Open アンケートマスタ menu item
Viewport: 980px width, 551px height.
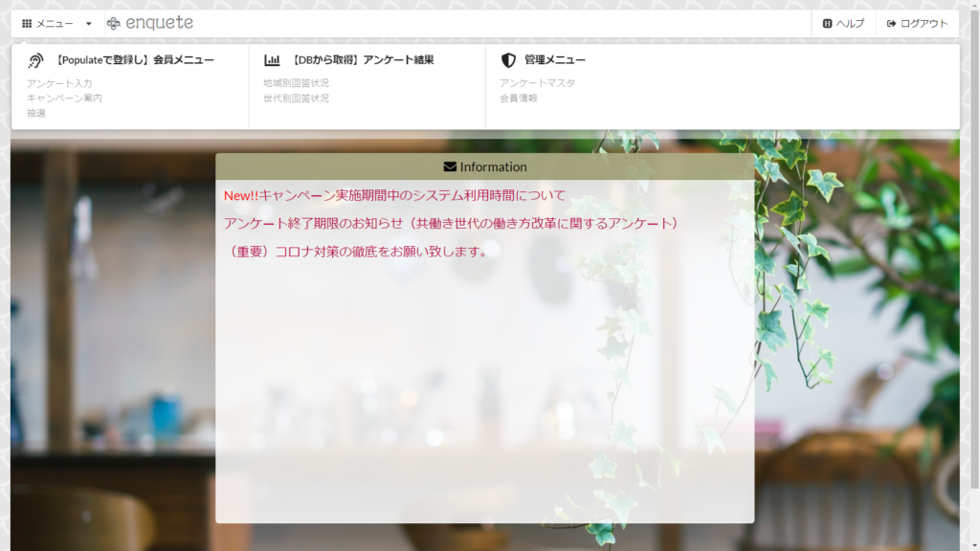(x=538, y=83)
